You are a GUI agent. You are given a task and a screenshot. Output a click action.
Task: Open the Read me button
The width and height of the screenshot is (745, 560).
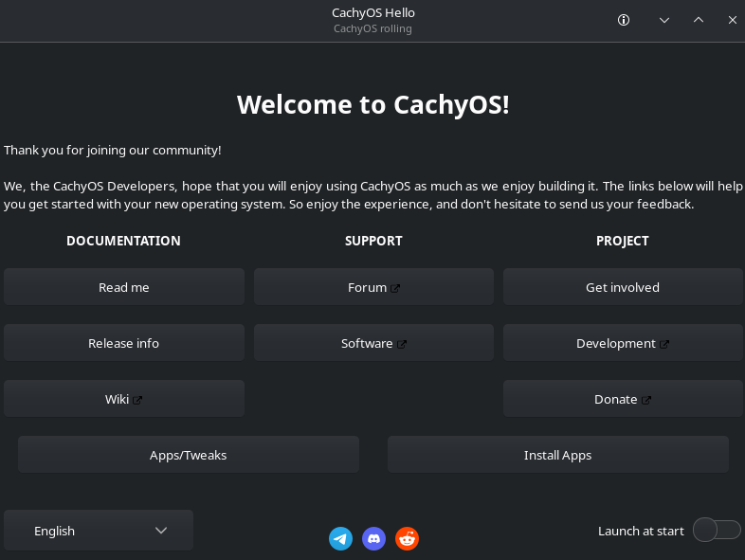[x=124, y=287]
